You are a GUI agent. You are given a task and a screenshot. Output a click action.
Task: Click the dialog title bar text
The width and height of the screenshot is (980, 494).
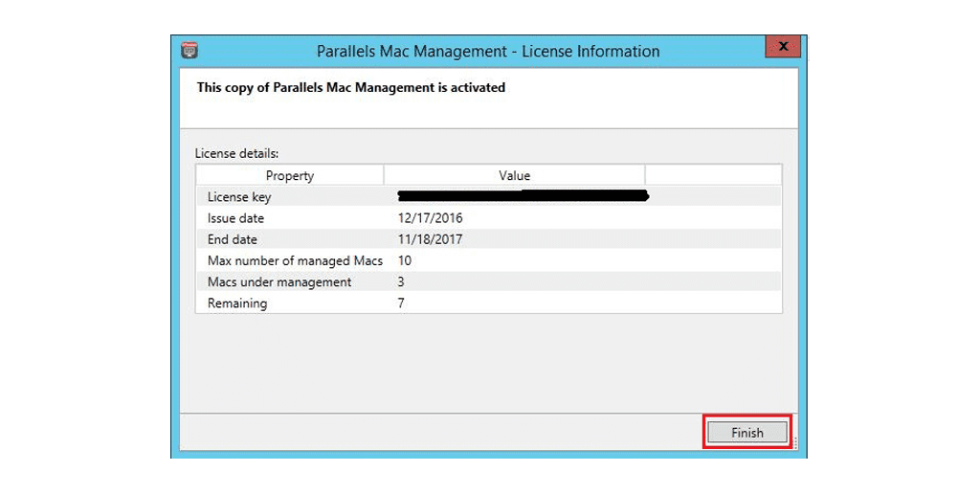point(488,52)
